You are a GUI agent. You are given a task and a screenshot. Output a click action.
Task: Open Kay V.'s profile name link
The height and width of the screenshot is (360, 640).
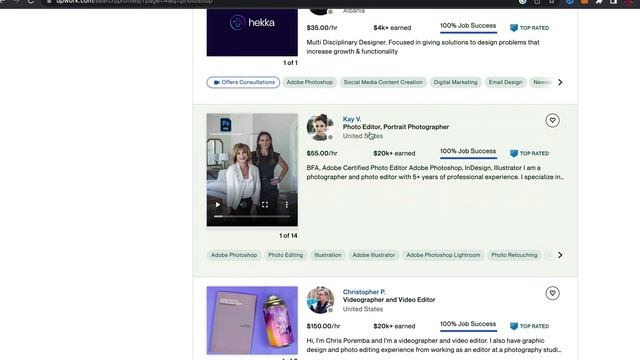coord(352,119)
